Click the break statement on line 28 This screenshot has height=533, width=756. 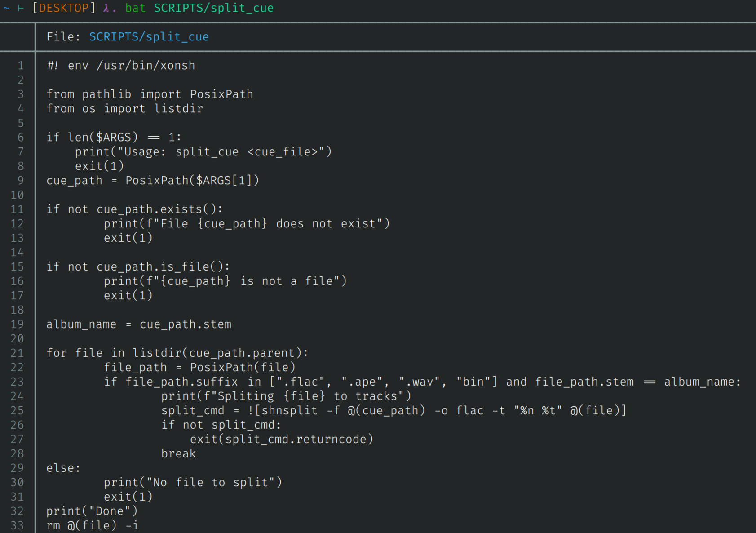coord(178,454)
